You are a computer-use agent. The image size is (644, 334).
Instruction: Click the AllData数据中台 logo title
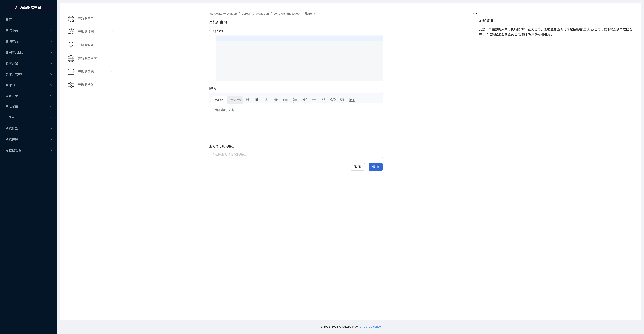tap(28, 7)
